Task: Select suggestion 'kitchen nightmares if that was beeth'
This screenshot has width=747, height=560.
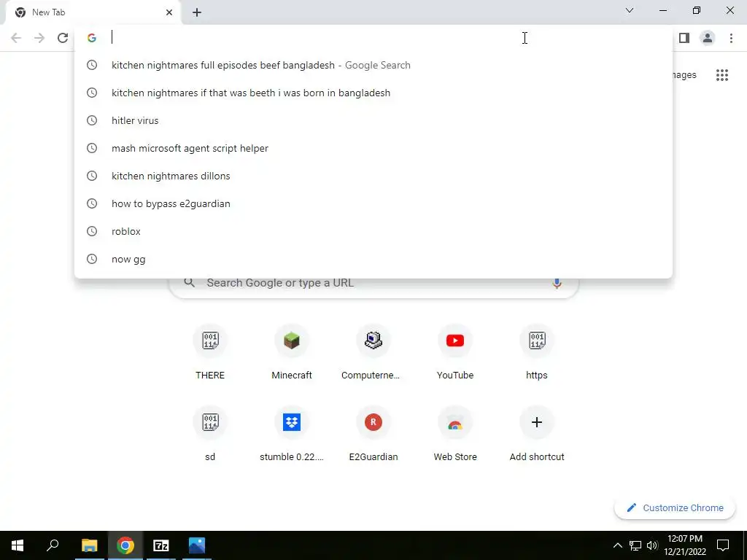Action: (x=373, y=93)
